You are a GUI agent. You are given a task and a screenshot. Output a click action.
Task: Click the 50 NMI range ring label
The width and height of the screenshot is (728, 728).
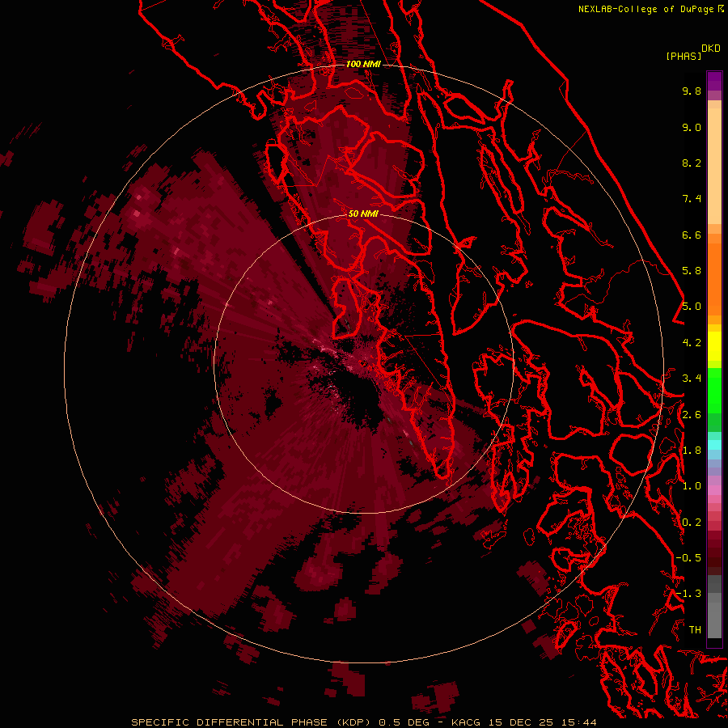click(x=363, y=214)
